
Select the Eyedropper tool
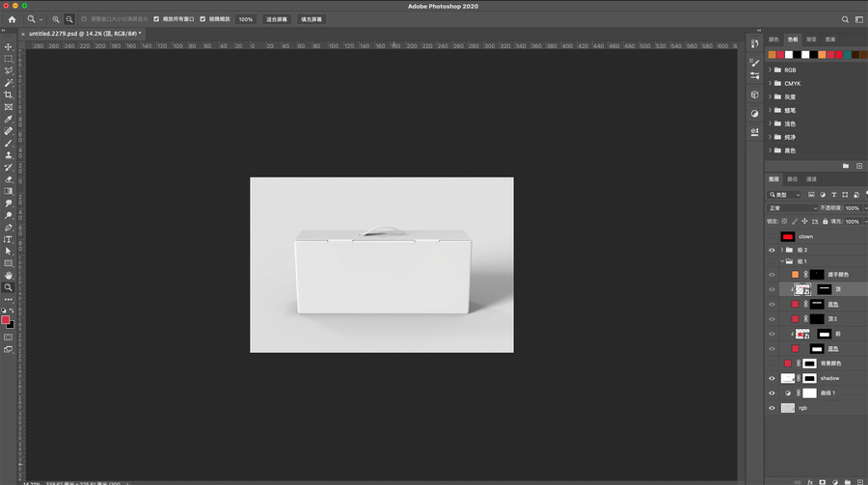pos(9,119)
